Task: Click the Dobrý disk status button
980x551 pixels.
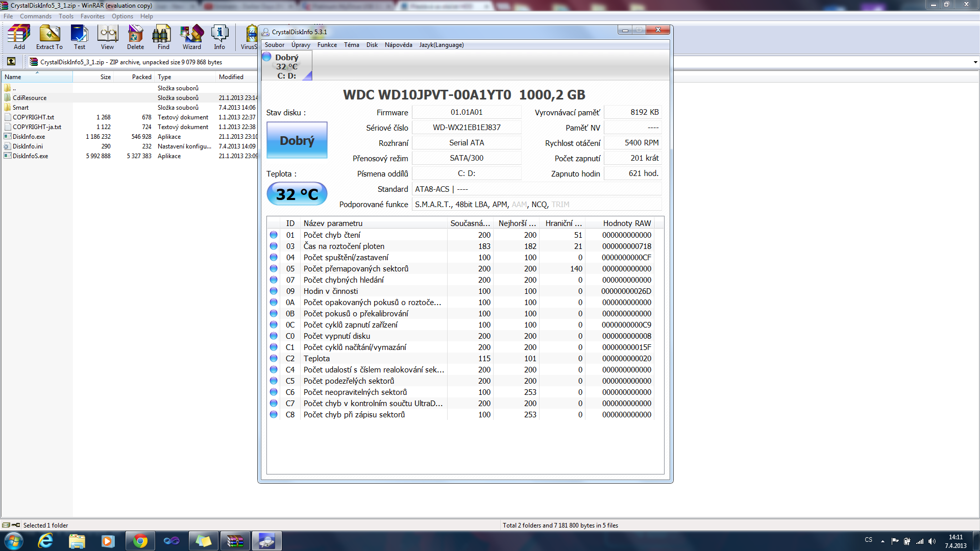Action: (x=297, y=140)
